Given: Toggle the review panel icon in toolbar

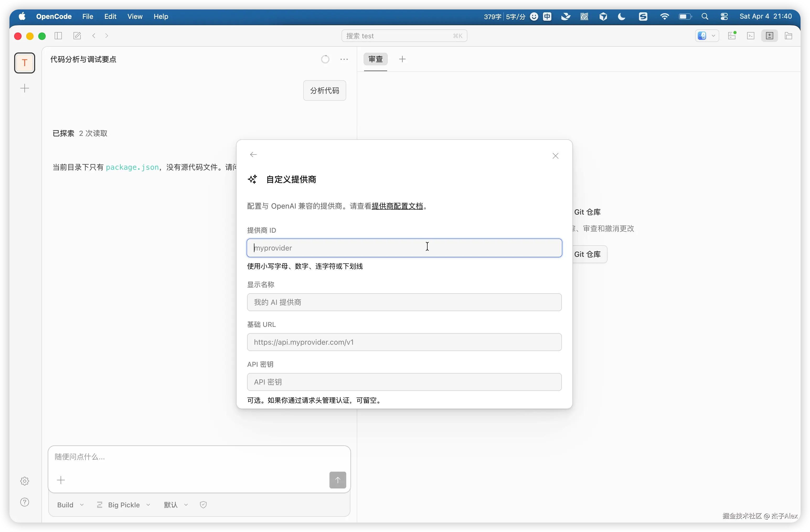Looking at the screenshot, I should point(769,36).
